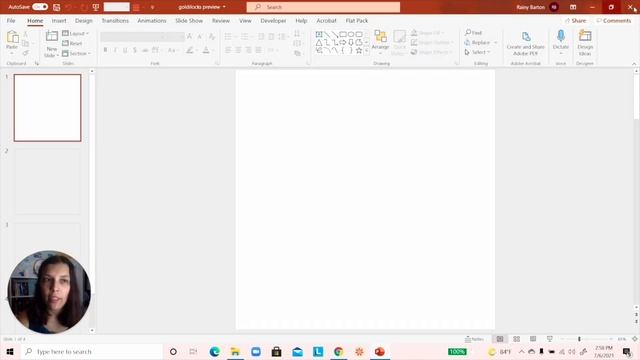Select the star shape in gallery
Screen dimensions: 640x360
359,51
